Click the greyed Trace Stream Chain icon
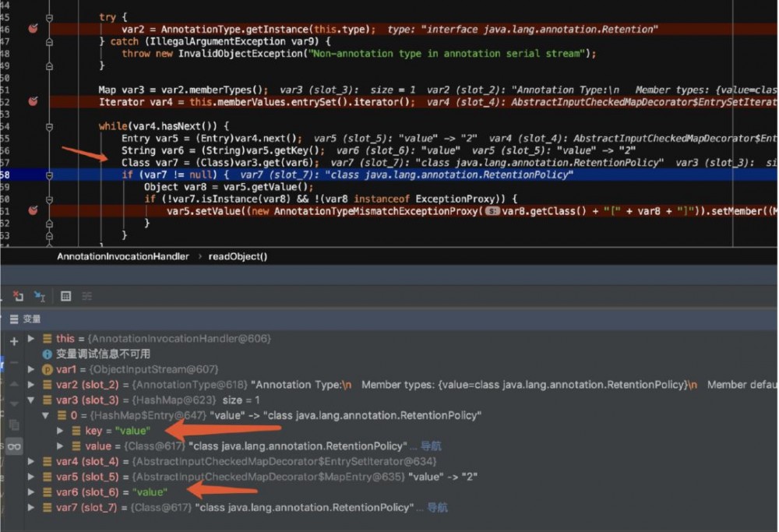 (x=87, y=297)
